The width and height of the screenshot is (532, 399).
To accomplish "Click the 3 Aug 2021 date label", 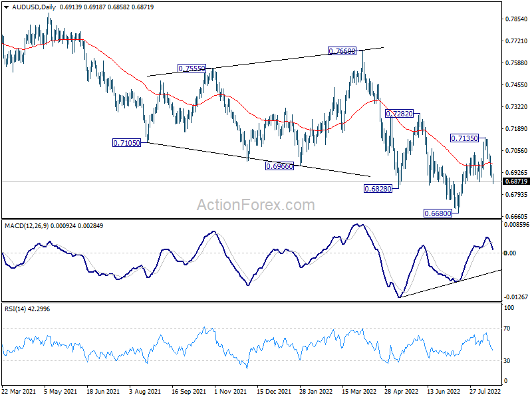I will [x=145, y=392].
